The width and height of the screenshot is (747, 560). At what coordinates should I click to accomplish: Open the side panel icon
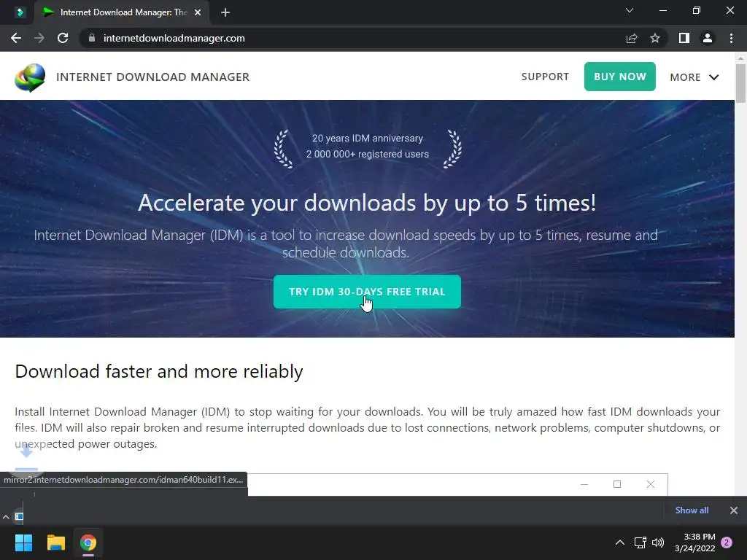(x=684, y=38)
